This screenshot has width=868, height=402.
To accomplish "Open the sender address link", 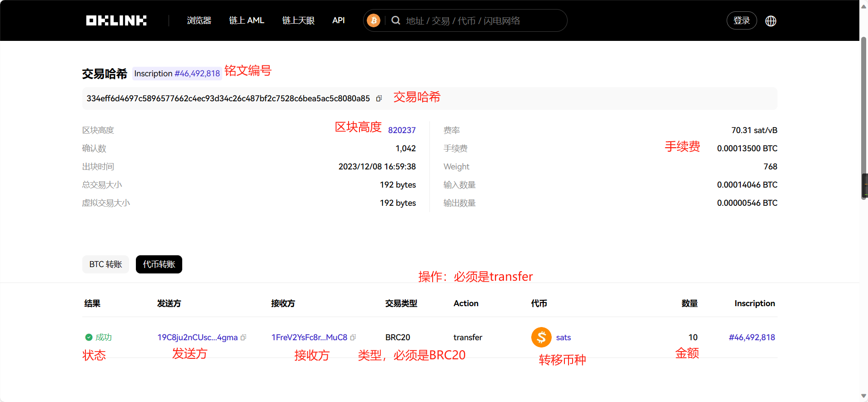I will 197,337.
